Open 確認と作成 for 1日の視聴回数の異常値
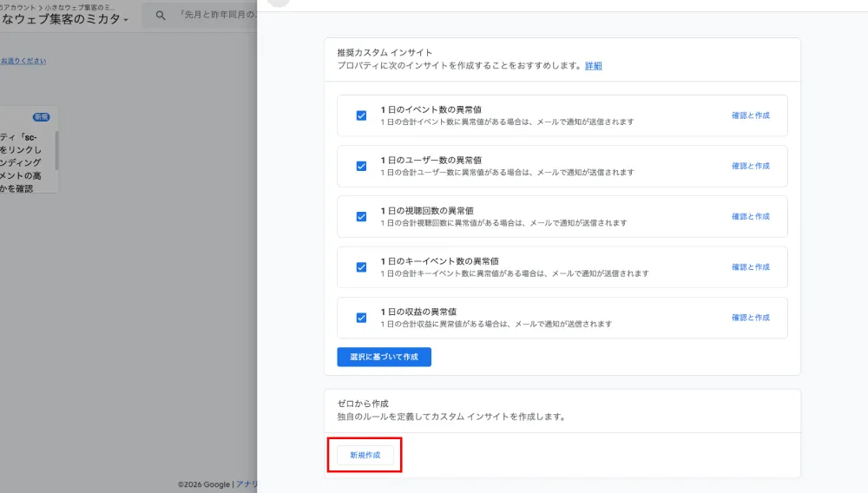Viewport: 868px width, 493px height. pos(751,217)
